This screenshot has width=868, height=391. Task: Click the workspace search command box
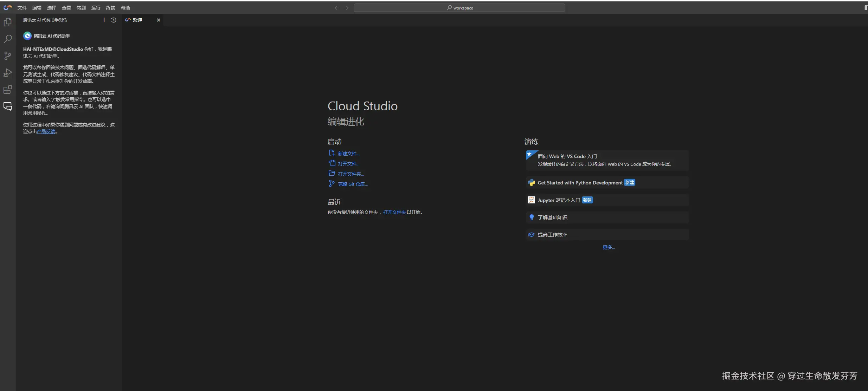click(459, 8)
